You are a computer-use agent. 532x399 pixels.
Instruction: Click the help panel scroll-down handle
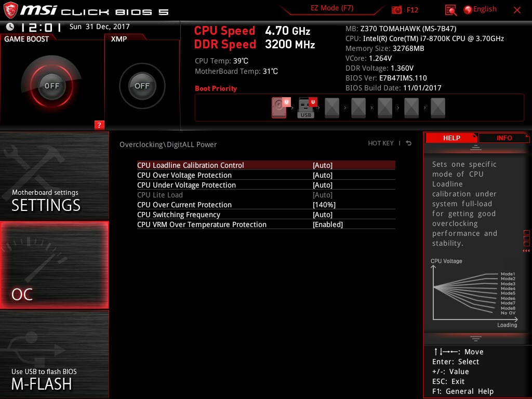coord(476,338)
